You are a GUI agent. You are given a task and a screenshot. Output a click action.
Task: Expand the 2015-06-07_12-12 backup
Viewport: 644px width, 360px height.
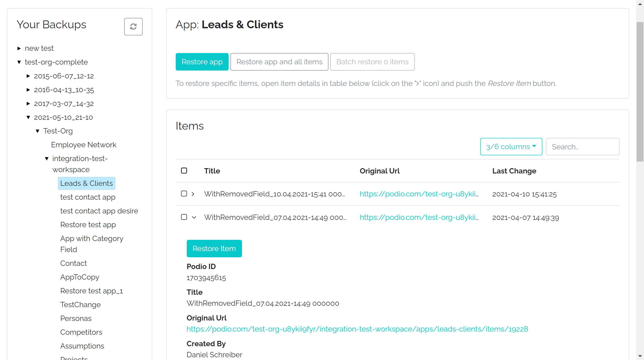[x=28, y=76]
